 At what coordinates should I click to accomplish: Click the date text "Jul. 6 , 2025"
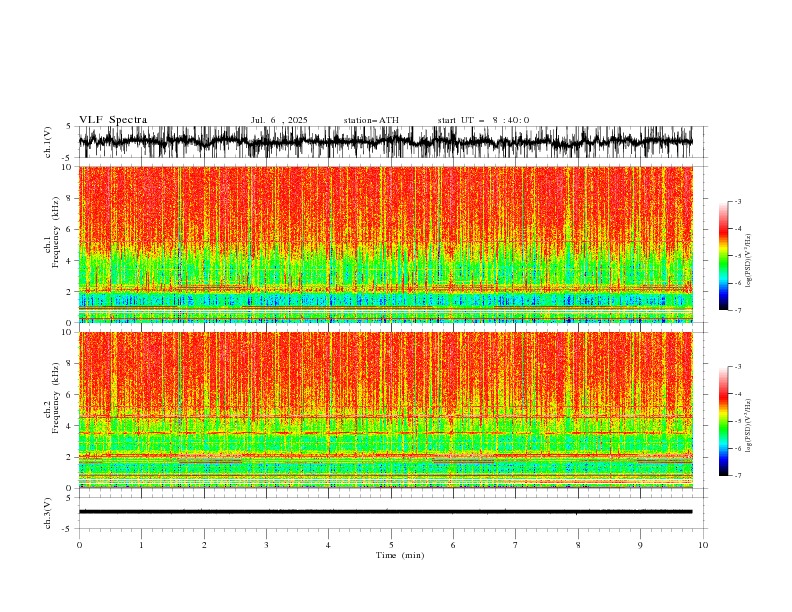pyautogui.click(x=279, y=120)
